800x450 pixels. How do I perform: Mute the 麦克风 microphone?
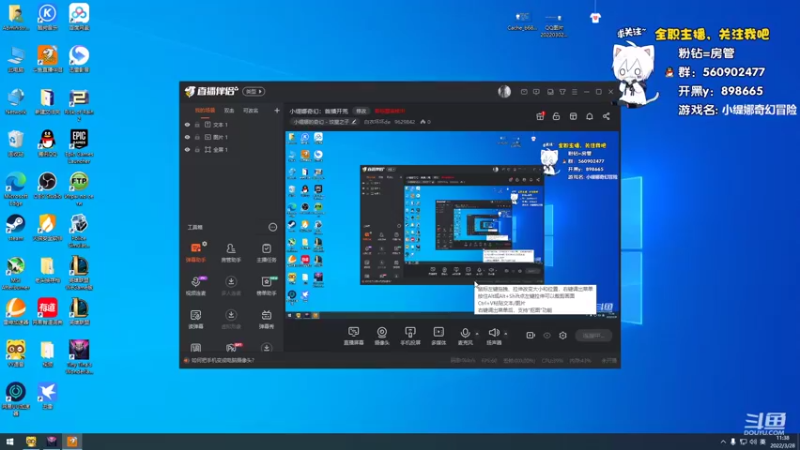465,336
